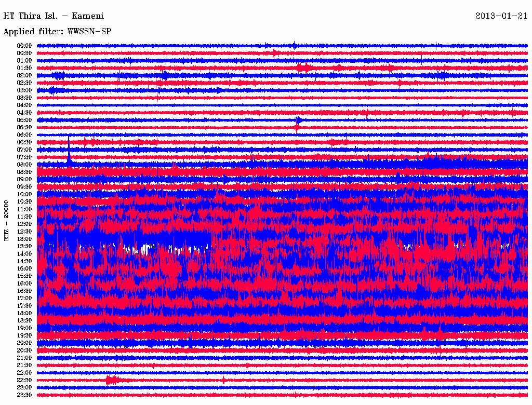Select the 05:30 time label
Viewport: 532px width, 405px height.
[x=24, y=127]
